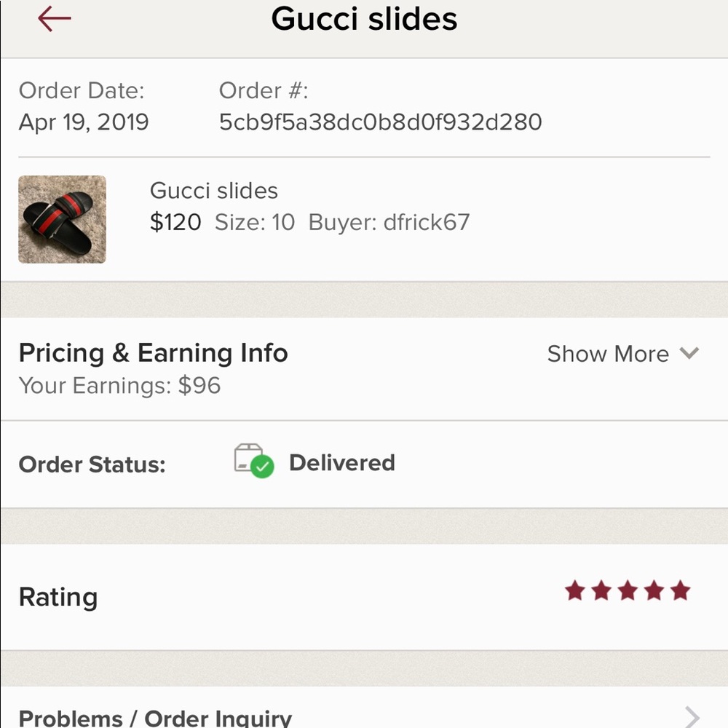The width and height of the screenshot is (728, 728).
Task: Click the order number to copy it
Action: [x=380, y=122]
